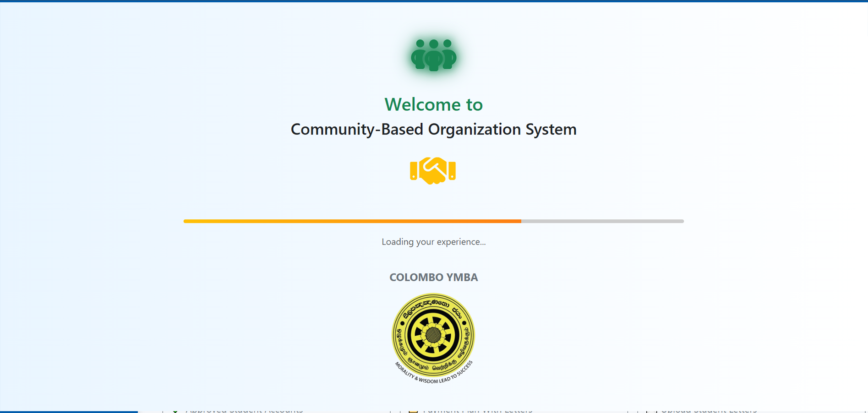
Task: Click the gray unfilled part of progress bar
Action: click(602, 221)
